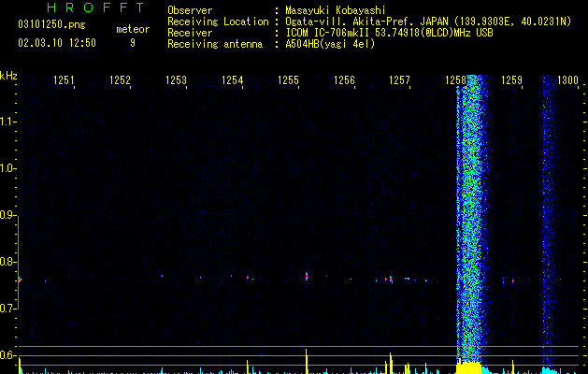Click the 1251 time marker
Image resolution: width=588 pixels, height=374 pixels.
click(x=64, y=80)
